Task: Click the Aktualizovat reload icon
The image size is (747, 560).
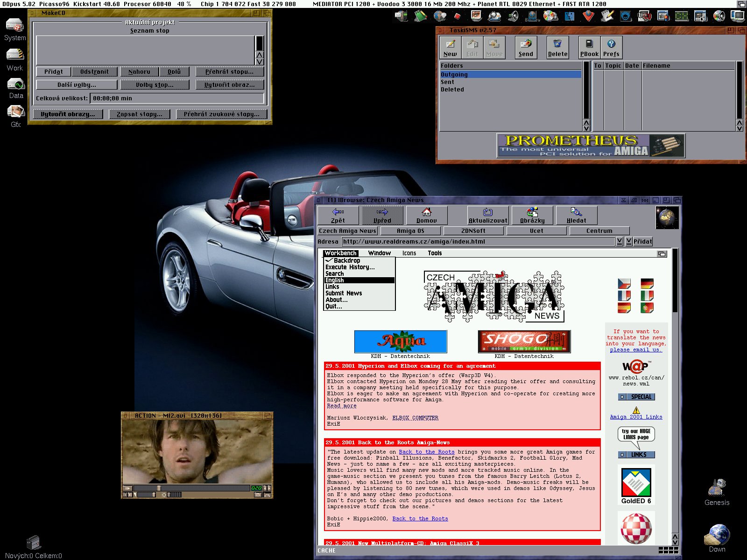Action: 487,214
